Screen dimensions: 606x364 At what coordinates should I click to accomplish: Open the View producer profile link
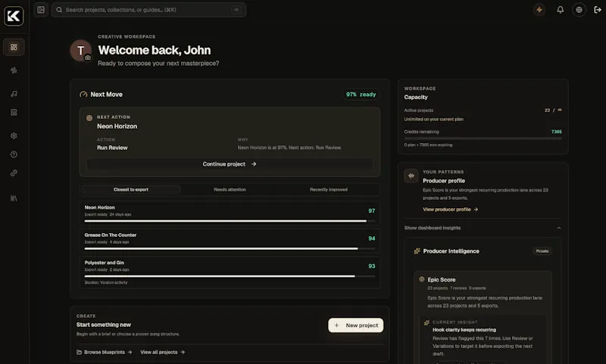click(450, 209)
